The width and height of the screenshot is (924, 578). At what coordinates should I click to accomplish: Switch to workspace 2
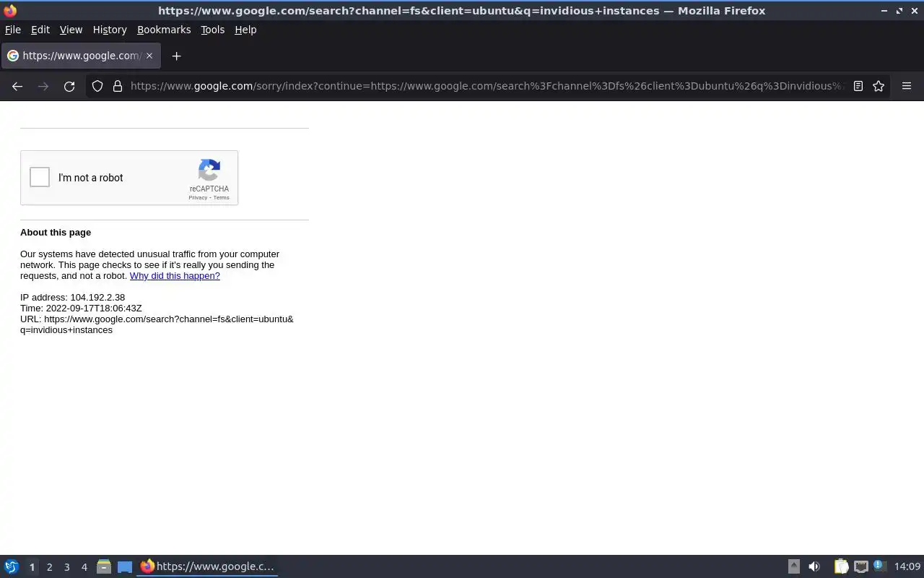(x=49, y=567)
